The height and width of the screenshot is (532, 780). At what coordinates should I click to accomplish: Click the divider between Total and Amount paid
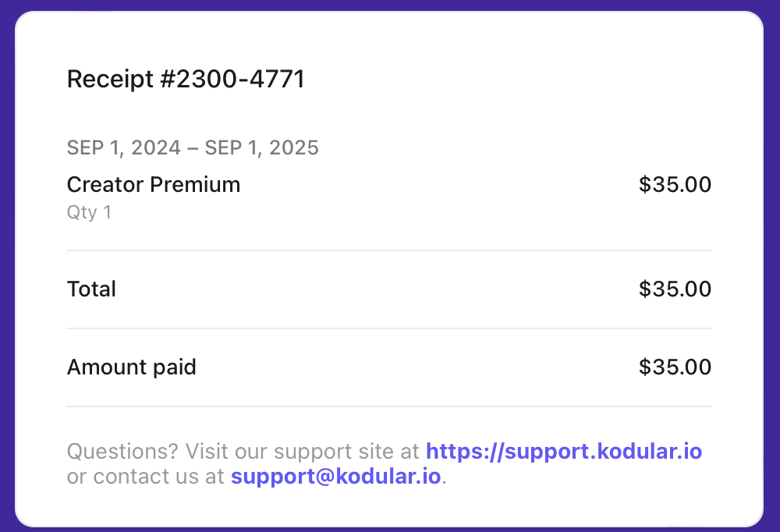pos(389,328)
